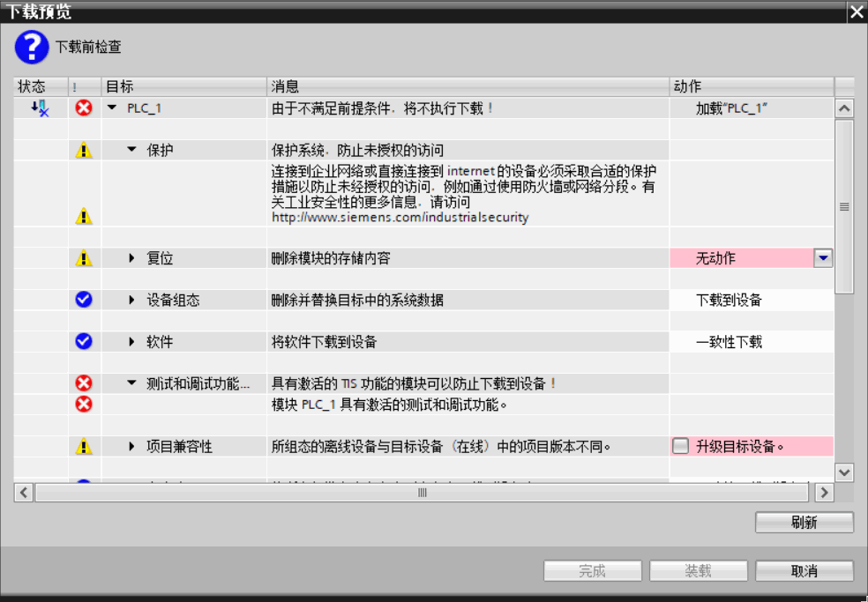Click the vertical scrollbar down arrow
The width and height of the screenshot is (868, 602).
point(844,472)
